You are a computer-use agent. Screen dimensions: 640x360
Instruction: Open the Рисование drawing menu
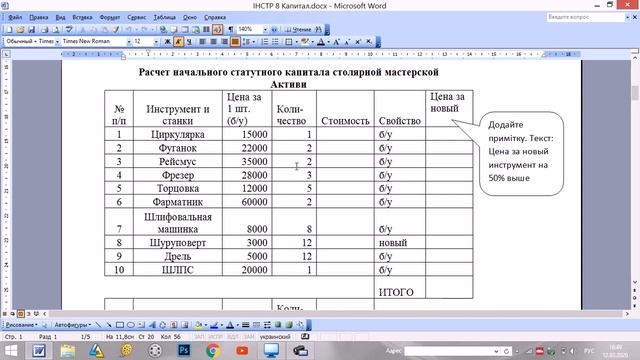click(22, 325)
